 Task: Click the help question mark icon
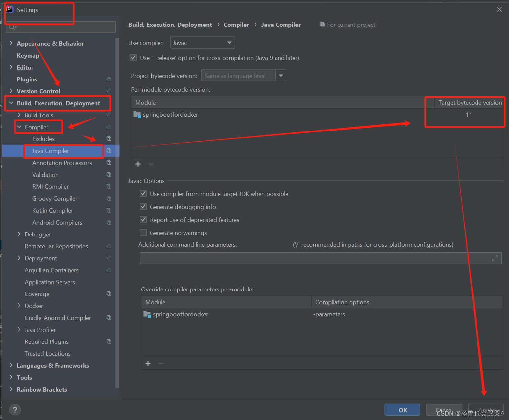[15, 410]
